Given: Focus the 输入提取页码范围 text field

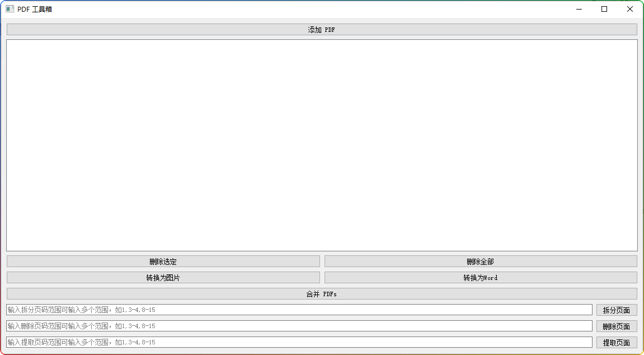Looking at the screenshot, I should pos(299,342).
